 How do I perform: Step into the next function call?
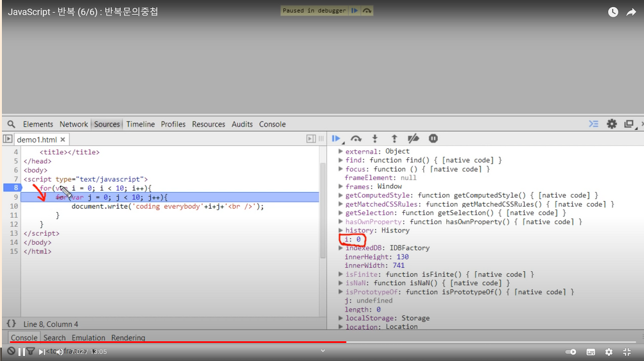point(374,139)
